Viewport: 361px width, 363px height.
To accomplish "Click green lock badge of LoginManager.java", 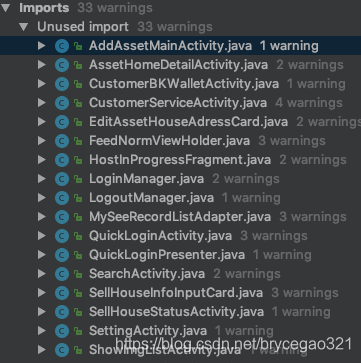I will pos(78,179).
